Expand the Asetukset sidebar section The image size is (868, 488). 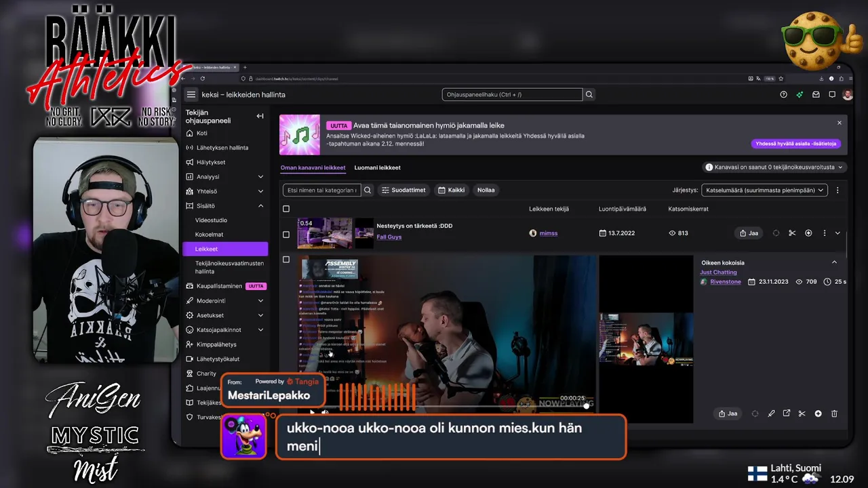pyautogui.click(x=260, y=315)
